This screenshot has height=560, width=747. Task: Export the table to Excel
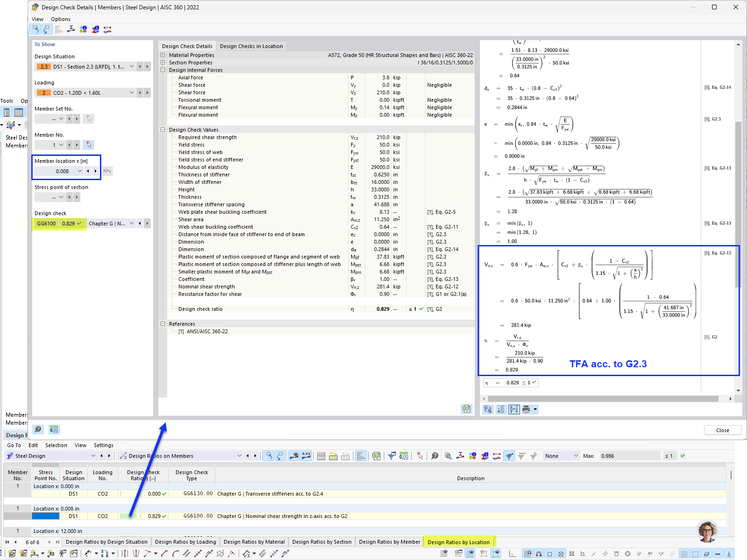(376, 455)
